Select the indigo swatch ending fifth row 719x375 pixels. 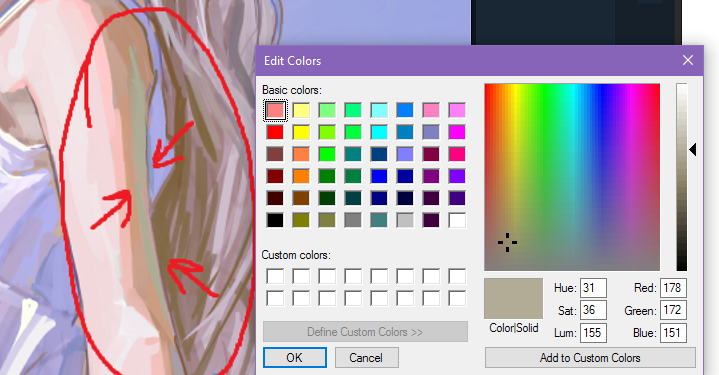point(457,199)
